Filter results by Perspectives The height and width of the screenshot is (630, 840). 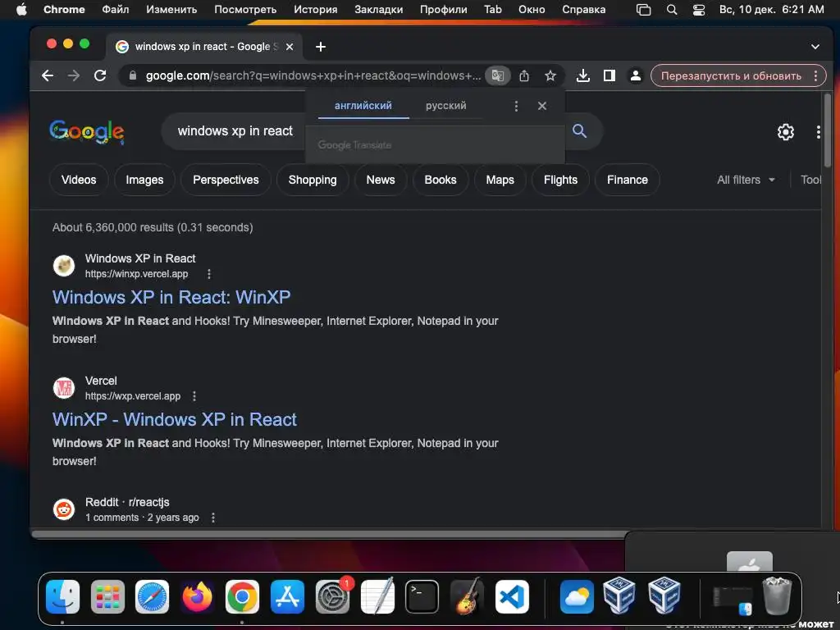pyautogui.click(x=226, y=180)
